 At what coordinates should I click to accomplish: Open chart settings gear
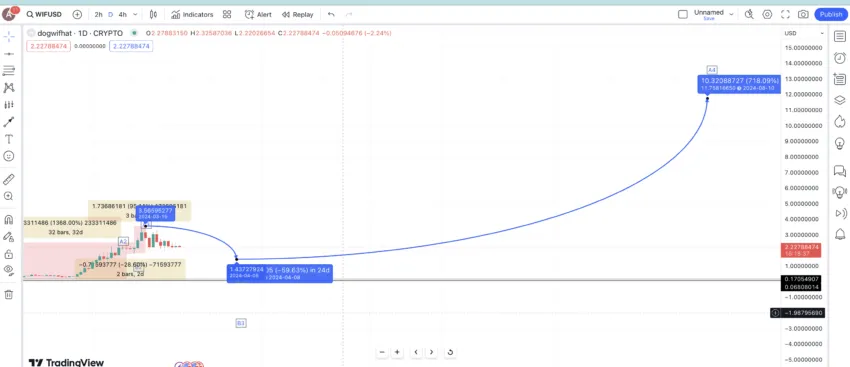click(x=767, y=15)
